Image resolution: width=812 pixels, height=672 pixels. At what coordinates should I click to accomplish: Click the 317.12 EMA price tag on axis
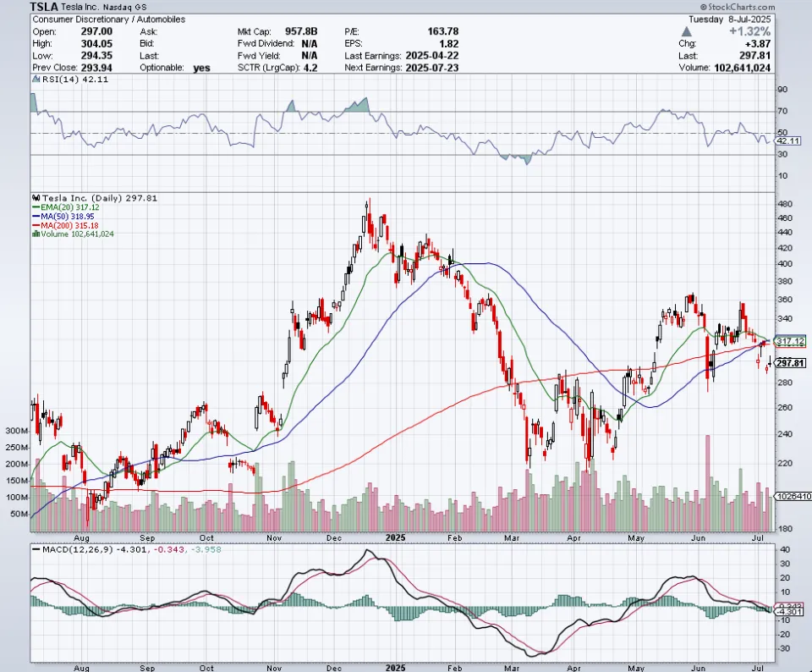790,341
